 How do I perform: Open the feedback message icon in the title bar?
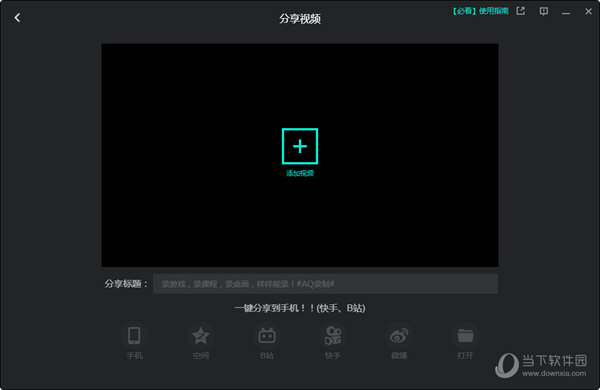coord(544,11)
